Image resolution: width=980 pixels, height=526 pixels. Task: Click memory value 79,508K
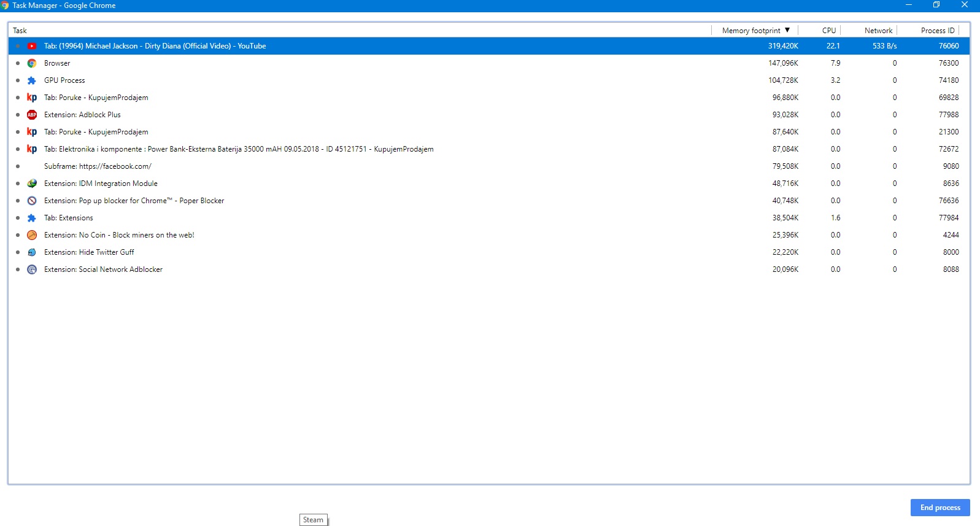coord(785,166)
